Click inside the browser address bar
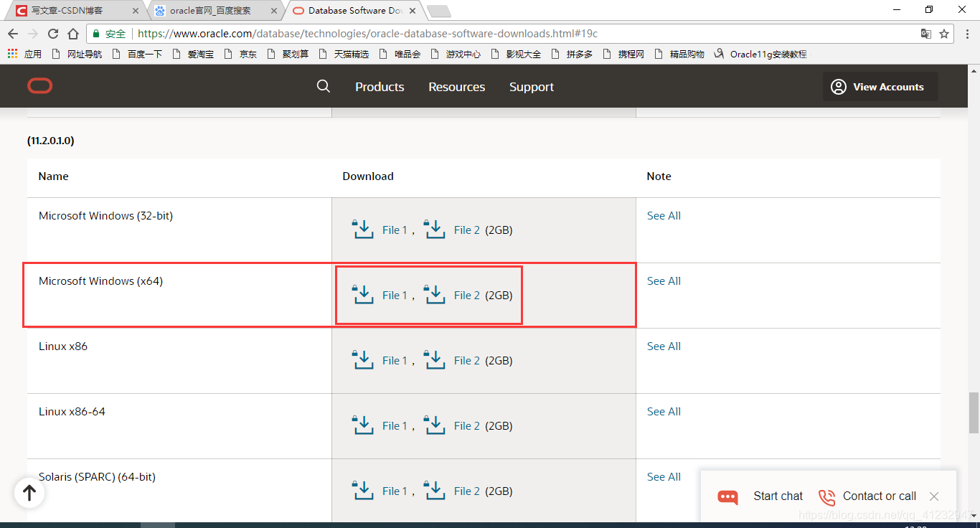 click(x=430, y=33)
